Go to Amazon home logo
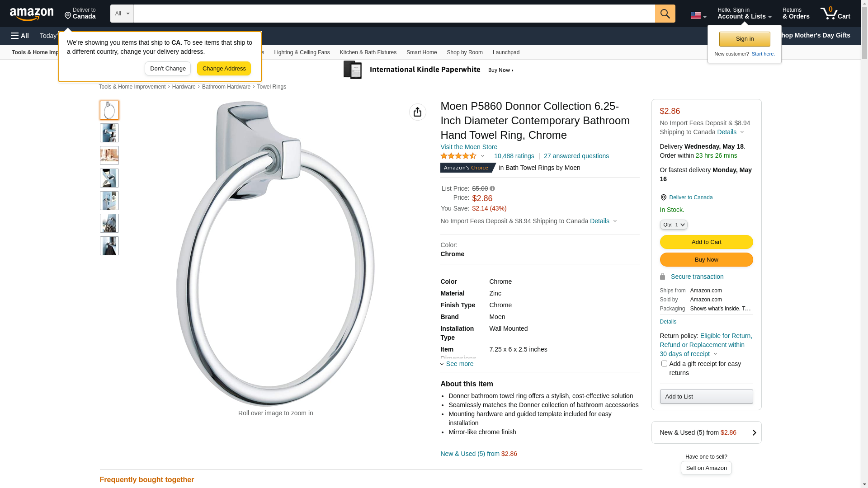This screenshot has height=488, width=868. 32,14
